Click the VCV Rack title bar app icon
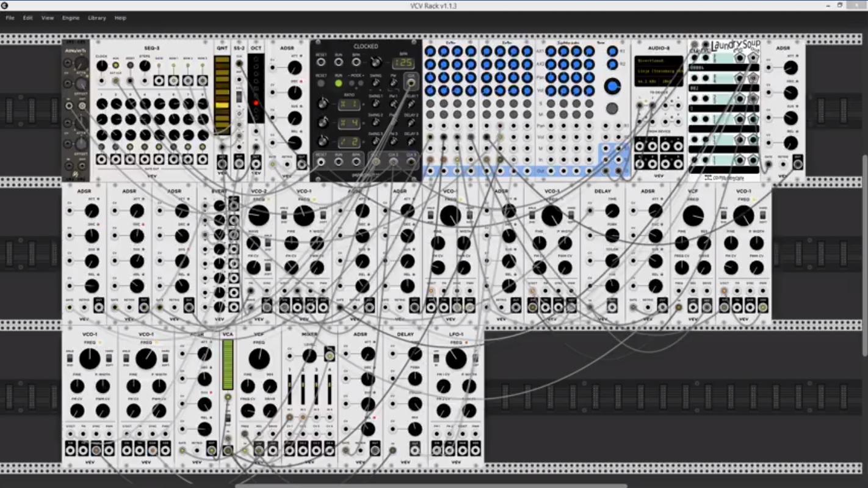Image resolution: width=868 pixels, height=488 pixels. [4, 5]
